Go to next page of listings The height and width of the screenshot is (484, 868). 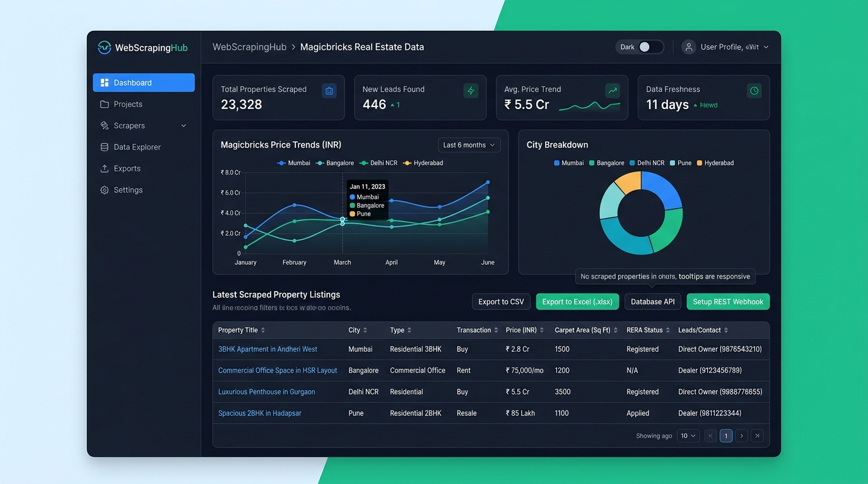(742, 435)
